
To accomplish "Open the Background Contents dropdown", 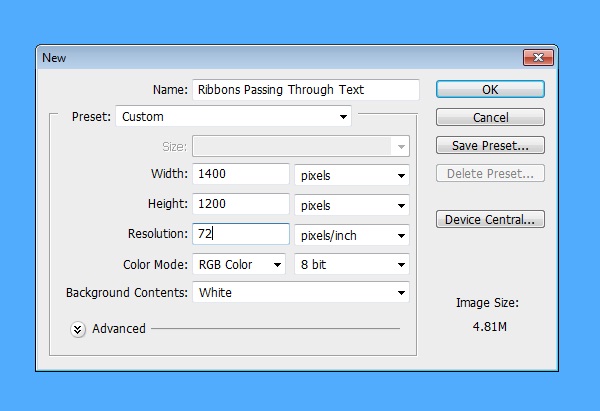I will coord(300,293).
